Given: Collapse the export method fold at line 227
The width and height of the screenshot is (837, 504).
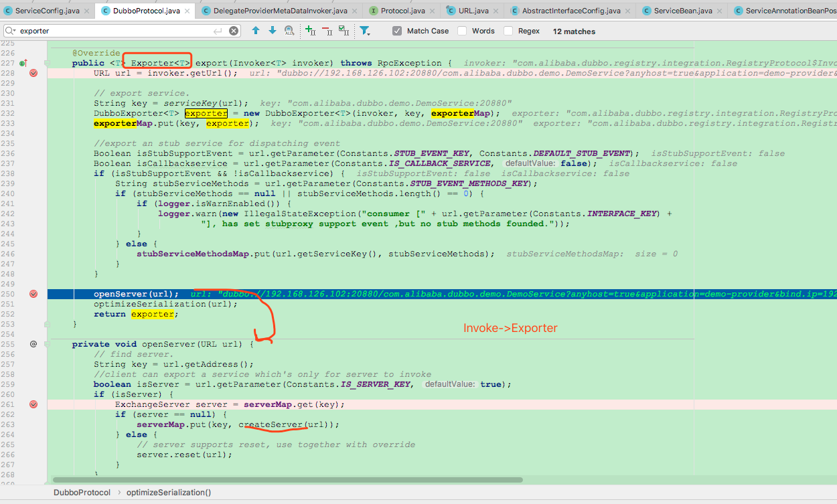Looking at the screenshot, I should point(47,63).
